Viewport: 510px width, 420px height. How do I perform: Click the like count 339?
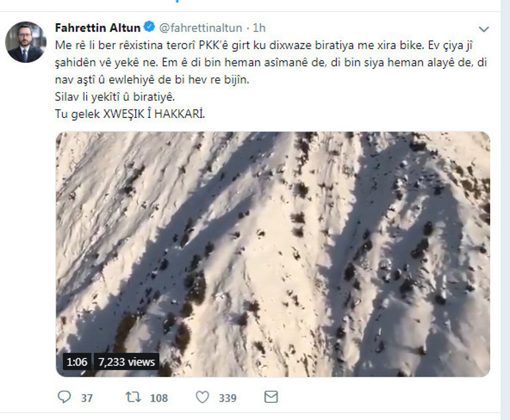point(228,398)
